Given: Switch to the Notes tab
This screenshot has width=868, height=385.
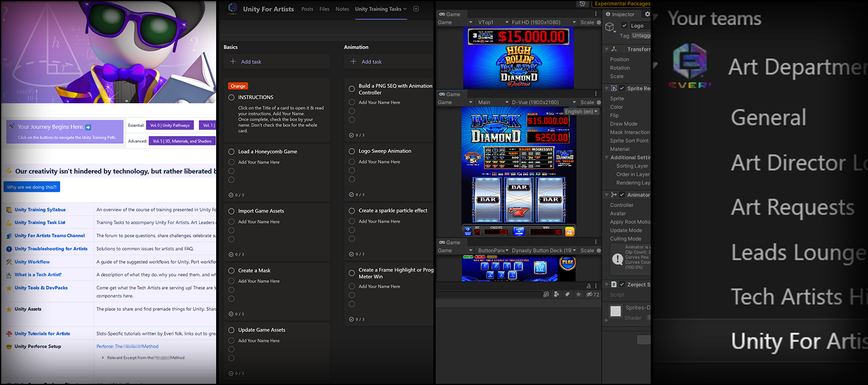Looking at the screenshot, I should [x=342, y=9].
